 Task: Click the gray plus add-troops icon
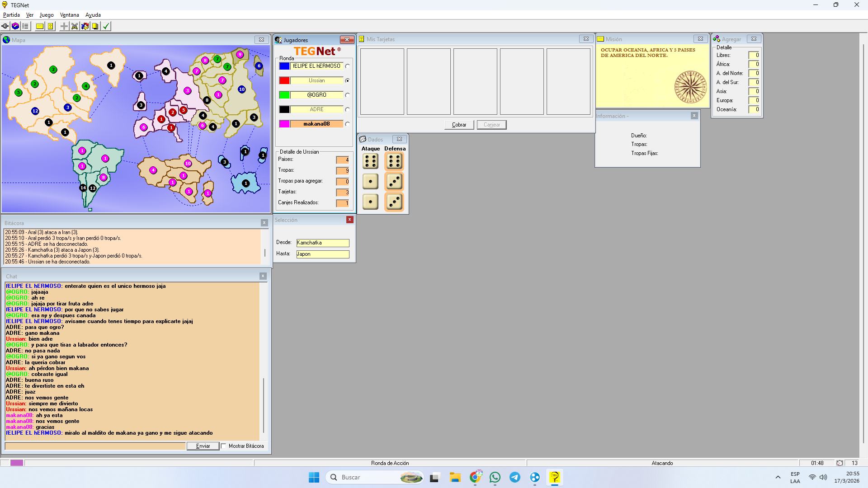coord(64,26)
